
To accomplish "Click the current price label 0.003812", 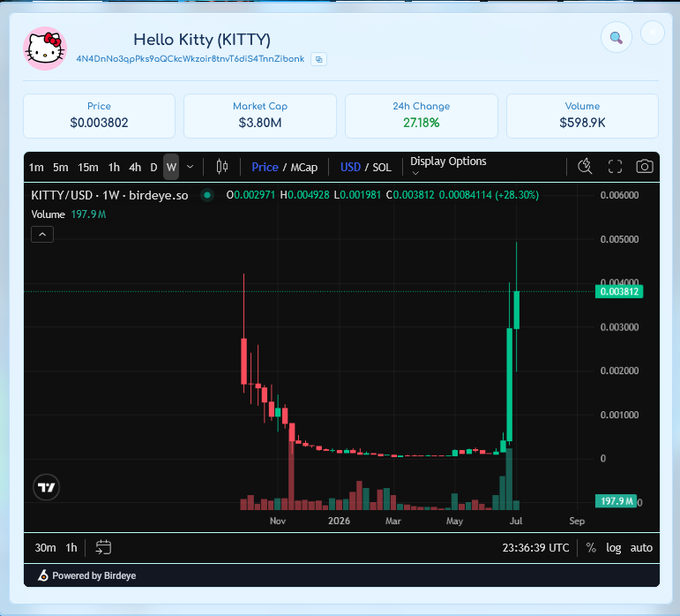I will [x=619, y=292].
